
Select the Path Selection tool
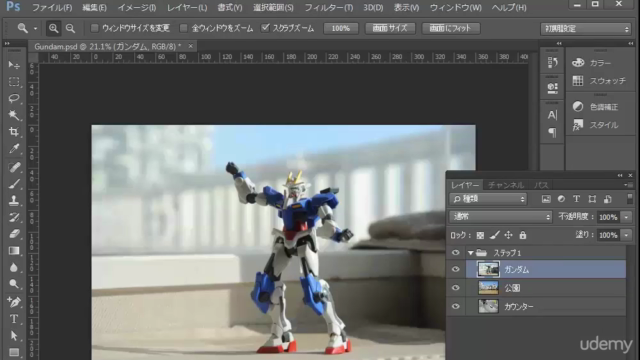click(x=14, y=336)
